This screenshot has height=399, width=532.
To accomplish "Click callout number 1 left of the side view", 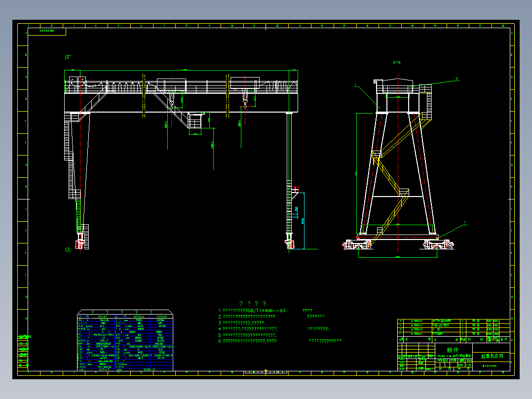I will point(355,84).
